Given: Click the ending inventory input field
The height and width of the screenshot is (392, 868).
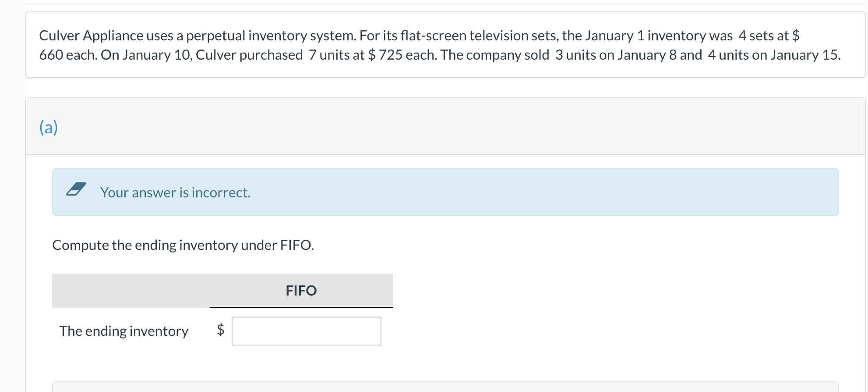Looking at the screenshot, I should [306, 331].
